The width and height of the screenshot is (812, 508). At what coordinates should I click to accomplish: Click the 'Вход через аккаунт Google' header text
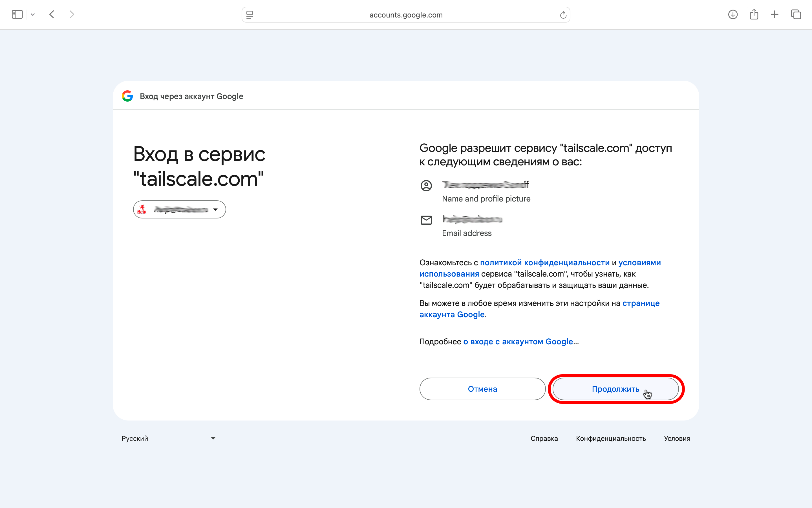click(x=192, y=97)
